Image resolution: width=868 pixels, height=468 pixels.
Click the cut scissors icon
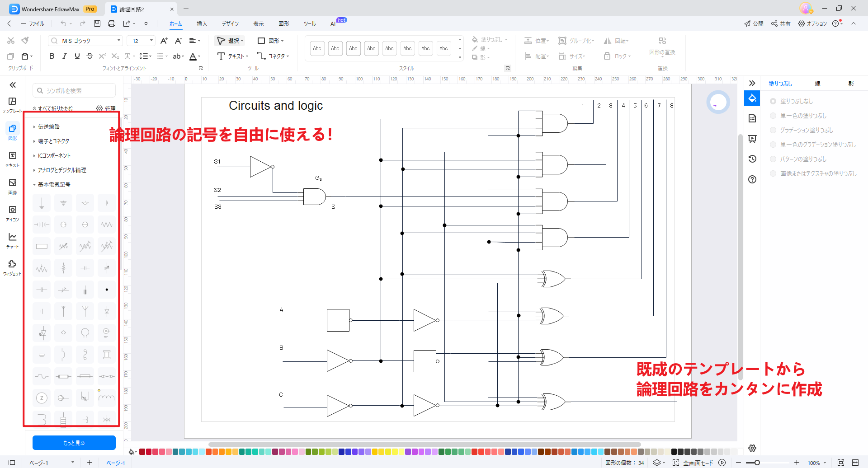pos(11,41)
